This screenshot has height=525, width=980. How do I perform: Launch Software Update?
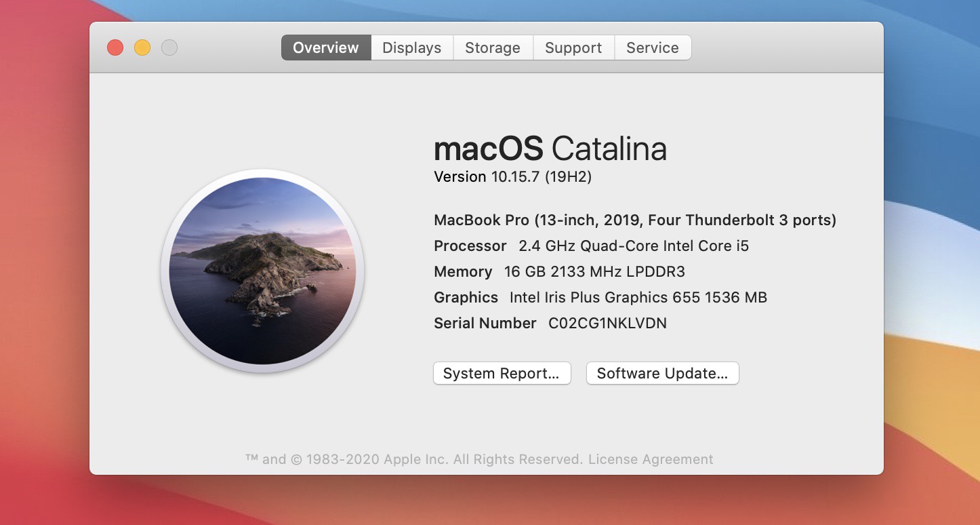point(662,373)
